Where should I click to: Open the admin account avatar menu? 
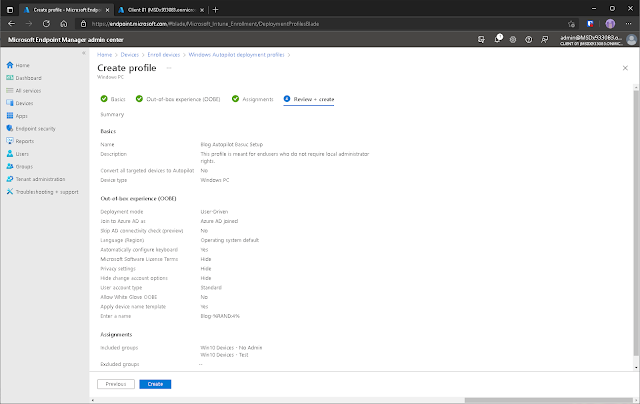click(x=631, y=40)
